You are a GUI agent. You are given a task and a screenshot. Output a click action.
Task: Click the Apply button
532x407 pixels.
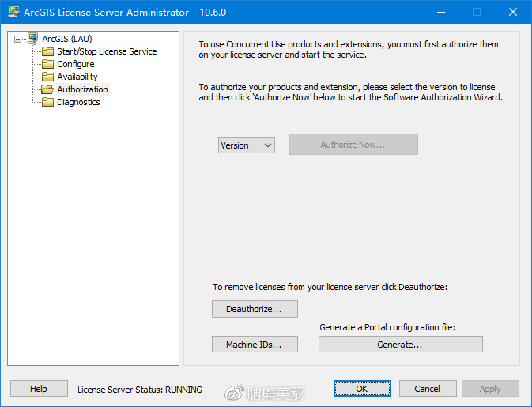pos(490,389)
